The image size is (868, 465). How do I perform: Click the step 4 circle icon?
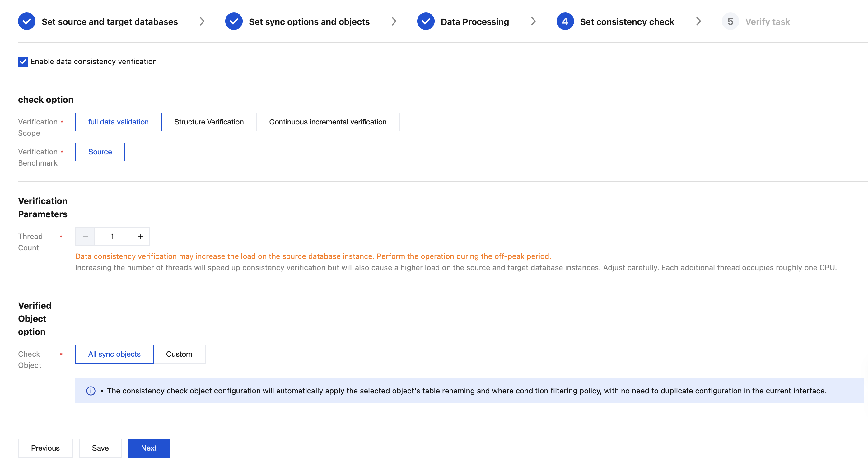[x=565, y=21]
